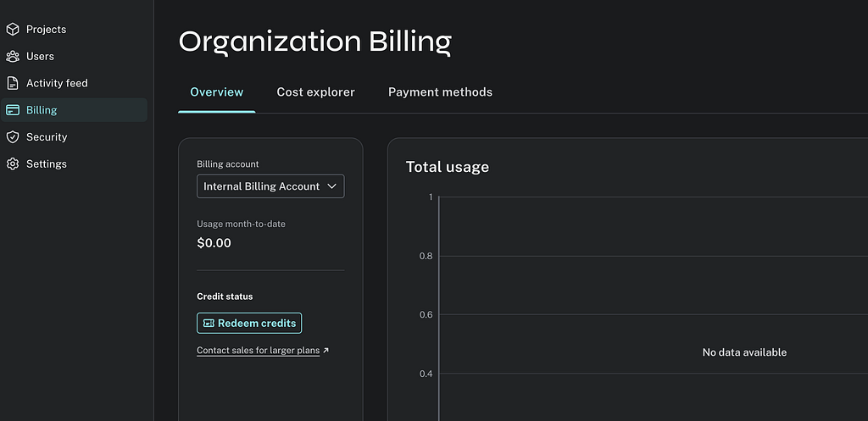Click the Users people icon
This screenshot has height=421, width=868.
tap(13, 57)
